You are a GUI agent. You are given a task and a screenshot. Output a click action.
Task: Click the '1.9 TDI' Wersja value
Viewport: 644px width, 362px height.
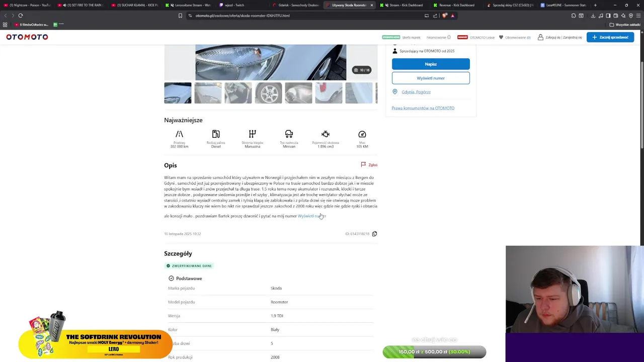click(x=277, y=316)
